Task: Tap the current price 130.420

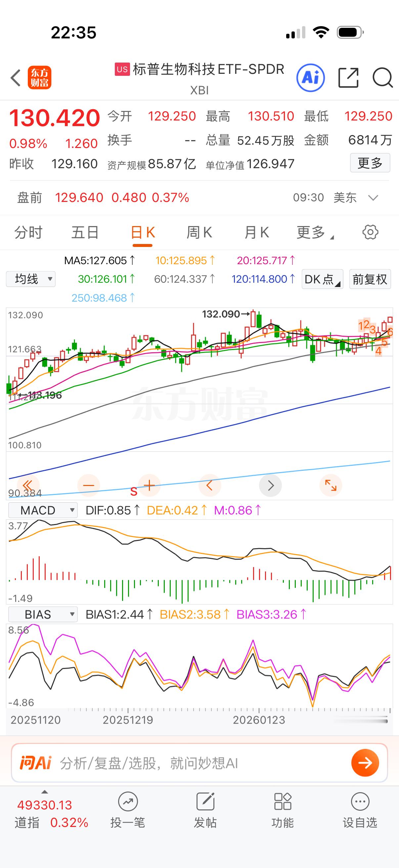Action: coord(55,118)
